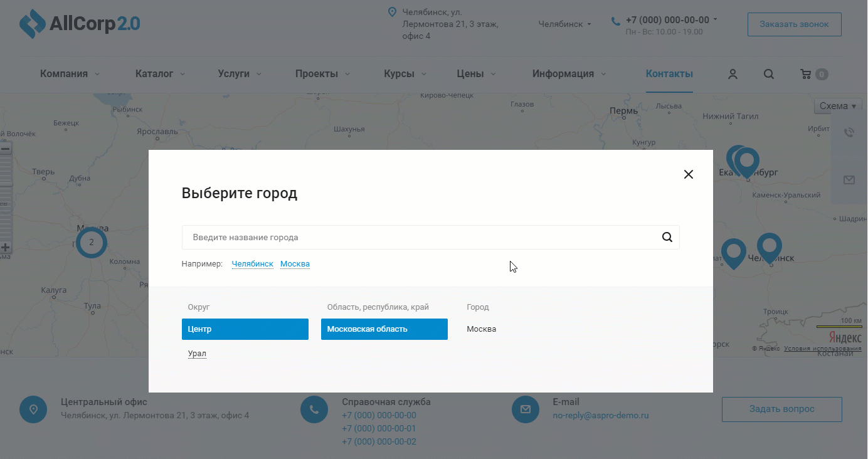Click the Moscow cluster marker labeled 2

92,242
